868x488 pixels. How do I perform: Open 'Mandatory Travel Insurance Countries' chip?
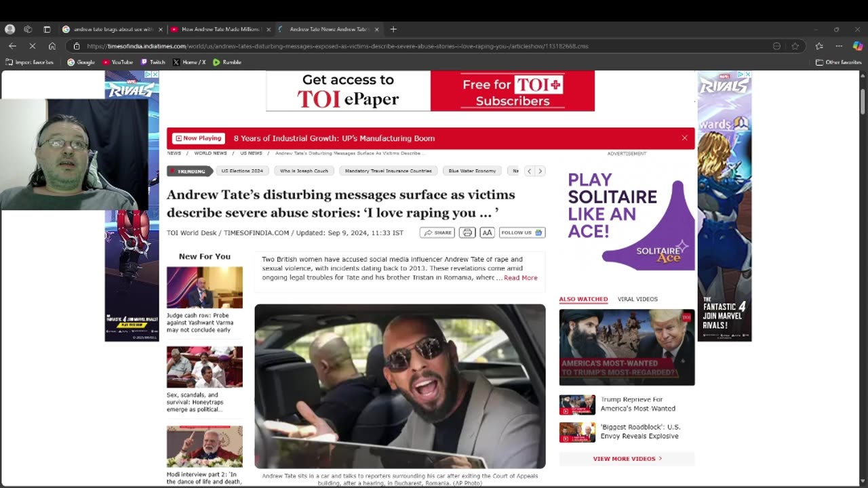389,171
